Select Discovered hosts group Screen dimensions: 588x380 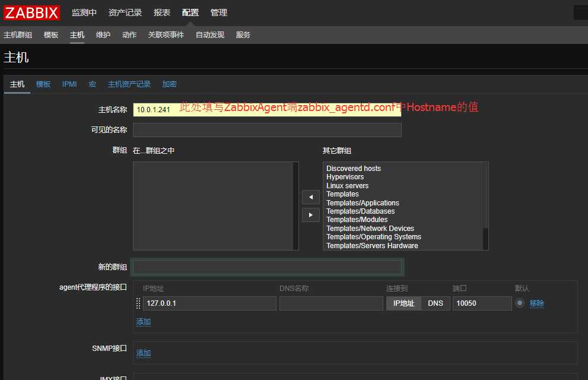coord(354,169)
